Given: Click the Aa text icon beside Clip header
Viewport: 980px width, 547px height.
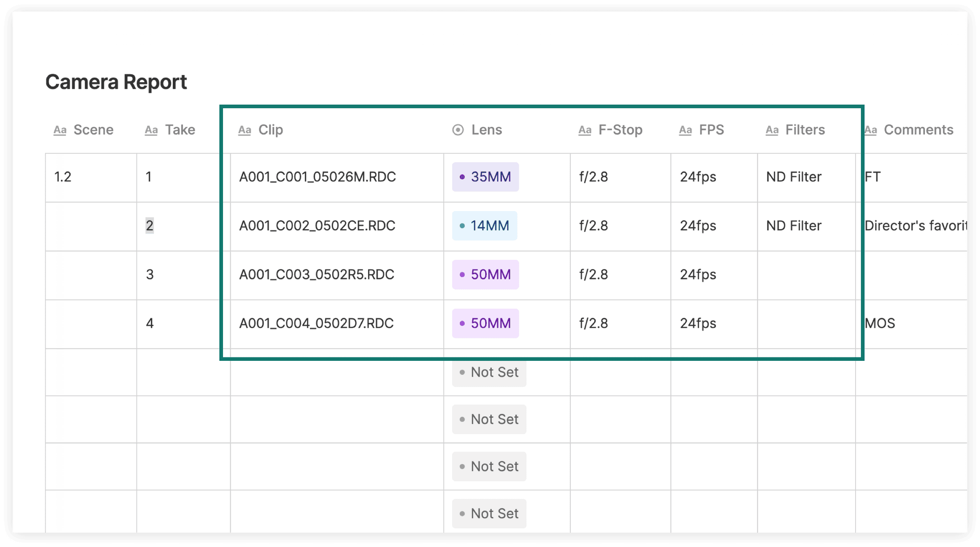Looking at the screenshot, I should 245,130.
